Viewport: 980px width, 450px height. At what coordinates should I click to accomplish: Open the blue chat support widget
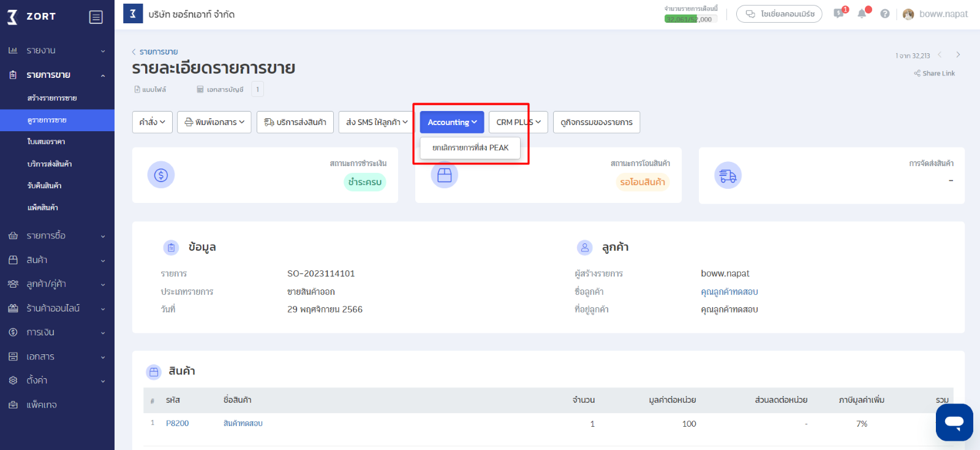pyautogui.click(x=954, y=422)
